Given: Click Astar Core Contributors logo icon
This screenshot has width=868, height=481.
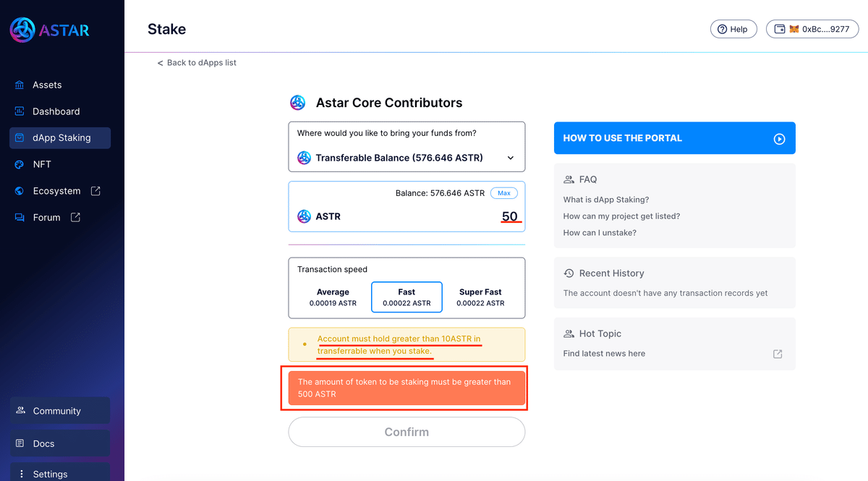Looking at the screenshot, I should [x=297, y=103].
